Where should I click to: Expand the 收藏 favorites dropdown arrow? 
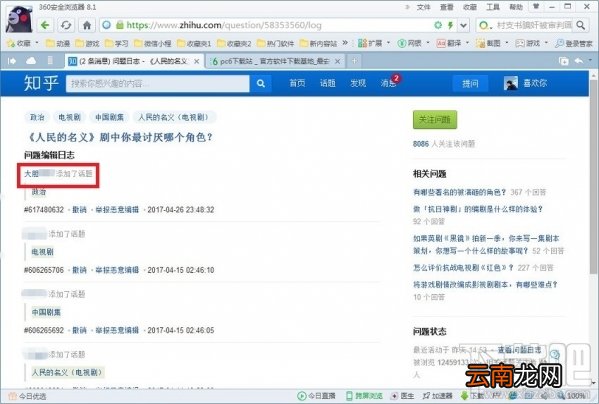[37, 43]
